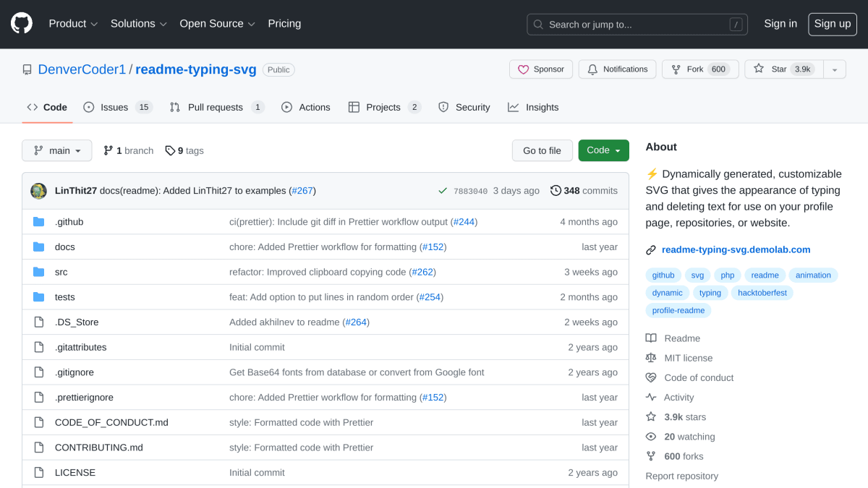The width and height of the screenshot is (868, 488).
Task: Expand the Open Source menu
Action: [218, 24]
